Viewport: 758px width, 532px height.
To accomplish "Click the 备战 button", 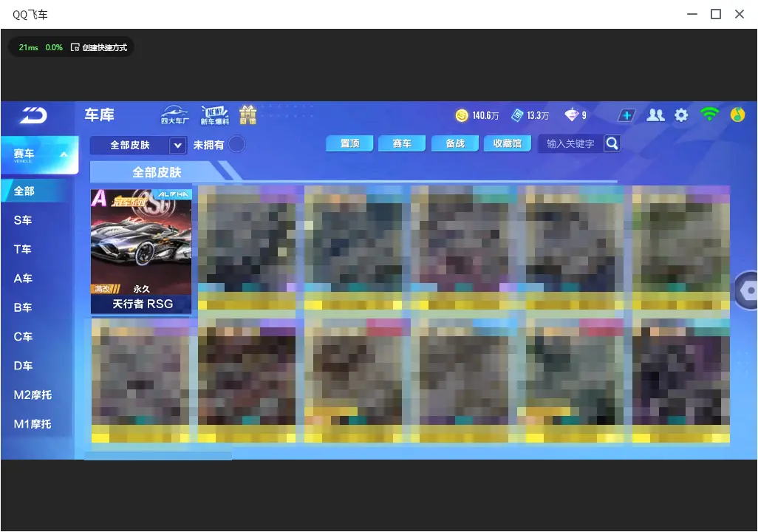I will 455,143.
